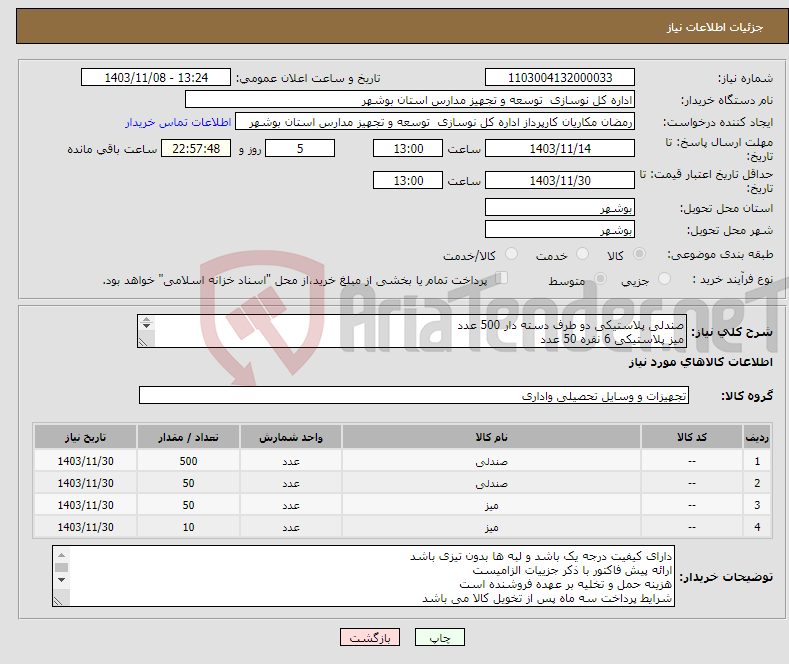Click scrollbar thumb in توضیحات خریدار box
Viewport: 789px width, 664px height.
coord(61,567)
